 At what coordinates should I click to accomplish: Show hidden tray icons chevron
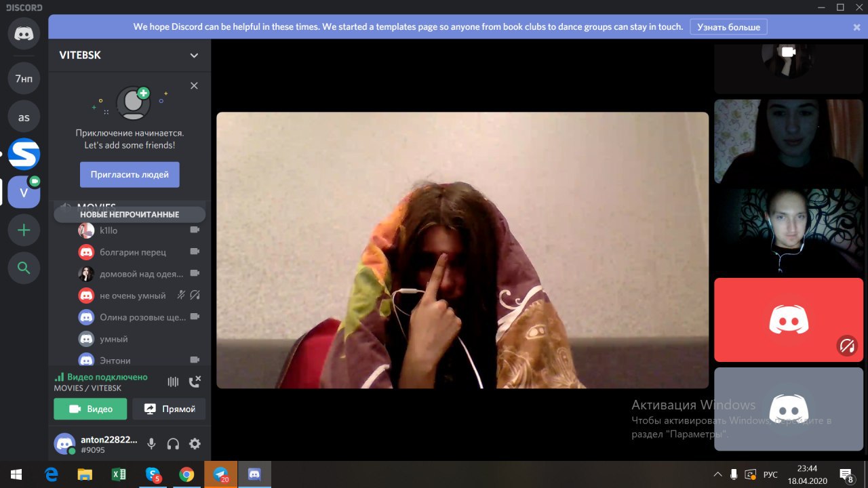718,474
